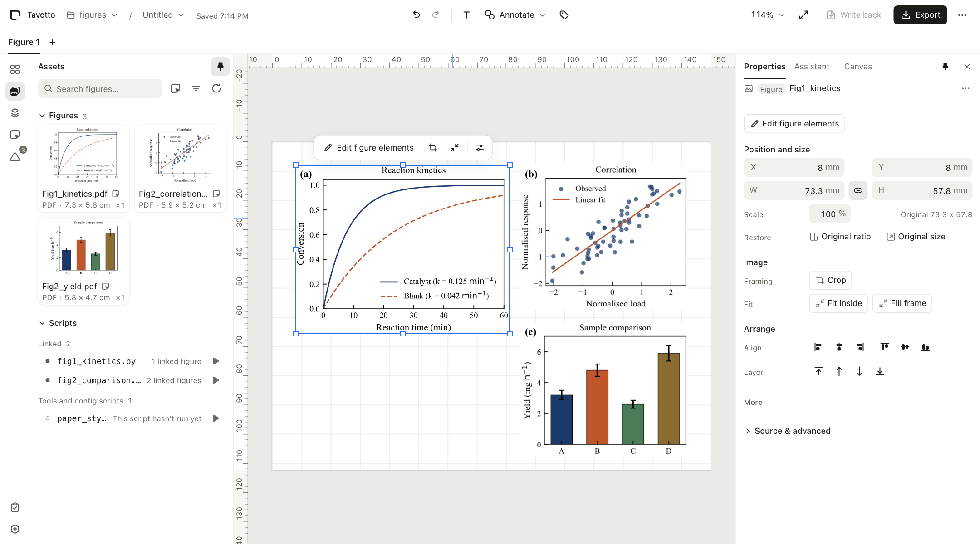Click crop icon in floating figure toolbar
980x544 pixels.
pyautogui.click(x=433, y=148)
